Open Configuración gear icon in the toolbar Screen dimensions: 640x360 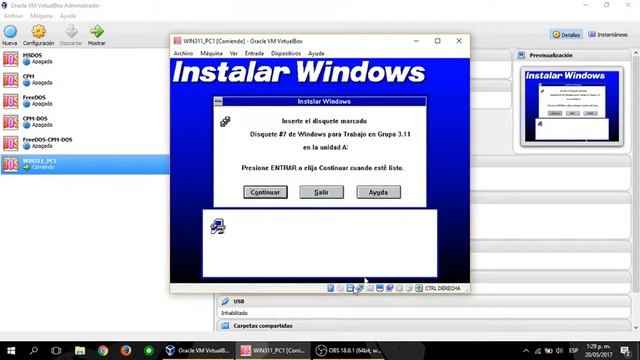click(x=38, y=32)
